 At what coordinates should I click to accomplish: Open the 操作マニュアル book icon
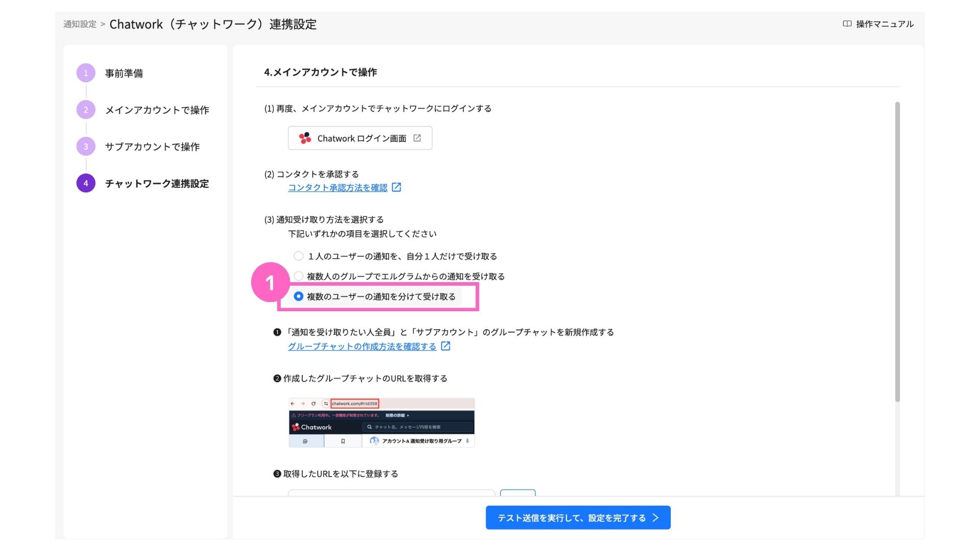[x=847, y=24]
